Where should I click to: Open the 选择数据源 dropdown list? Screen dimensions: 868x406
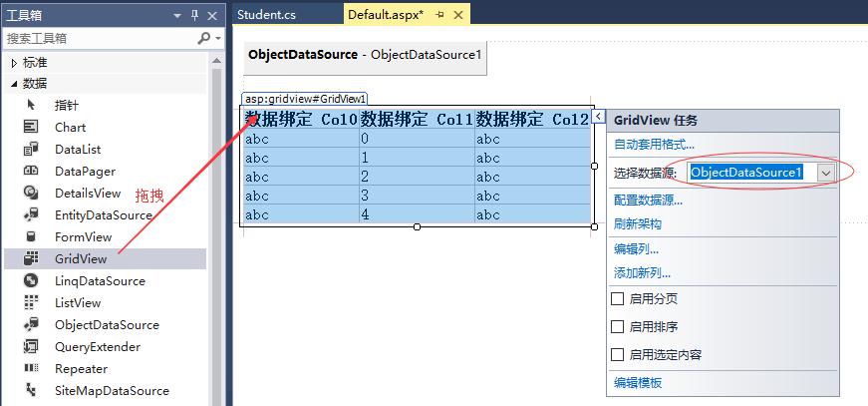point(825,173)
